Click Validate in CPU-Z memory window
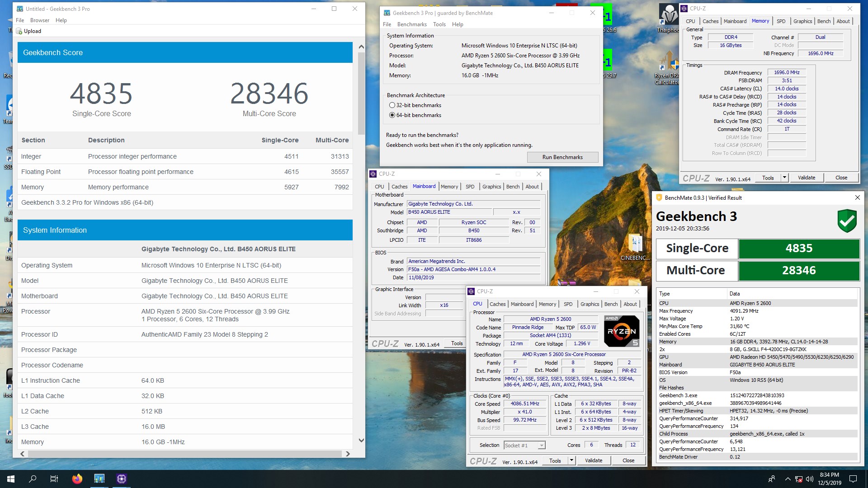 [x=806, y=178]
